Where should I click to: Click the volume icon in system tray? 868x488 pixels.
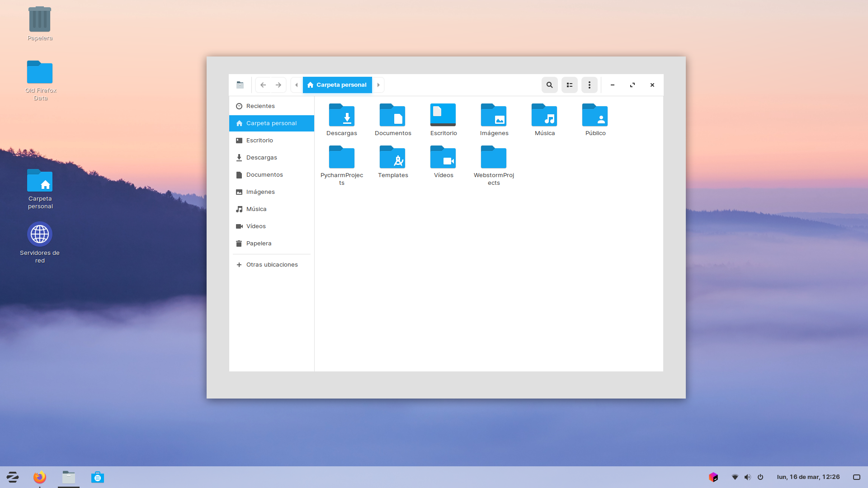[748, 477]
